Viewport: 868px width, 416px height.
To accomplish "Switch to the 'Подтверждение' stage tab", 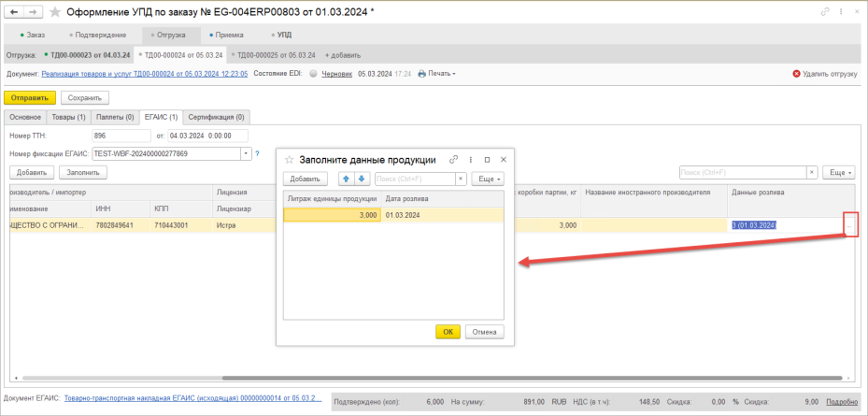I will [x=98, y=35].
